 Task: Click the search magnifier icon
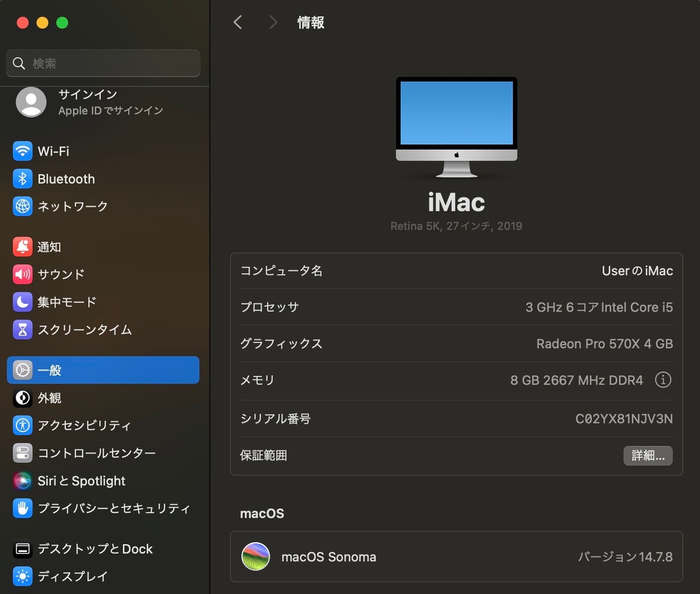tap(19, 63)
